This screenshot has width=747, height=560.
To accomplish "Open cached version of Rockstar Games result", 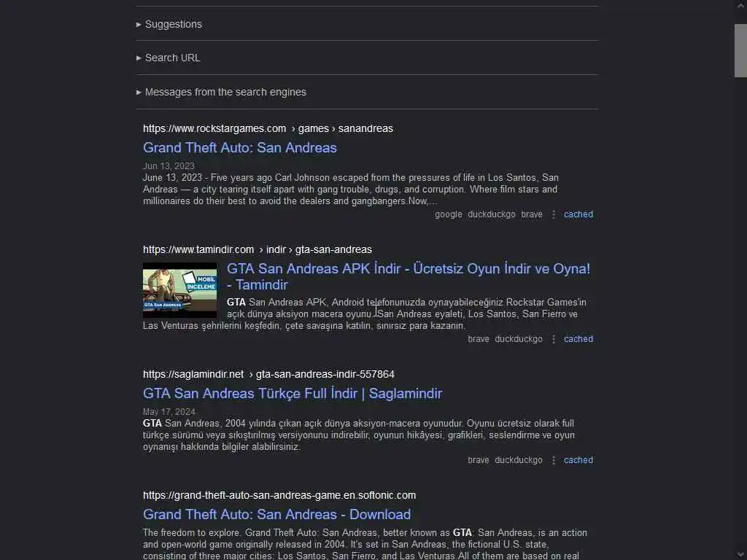I will [x=578, y=214].
